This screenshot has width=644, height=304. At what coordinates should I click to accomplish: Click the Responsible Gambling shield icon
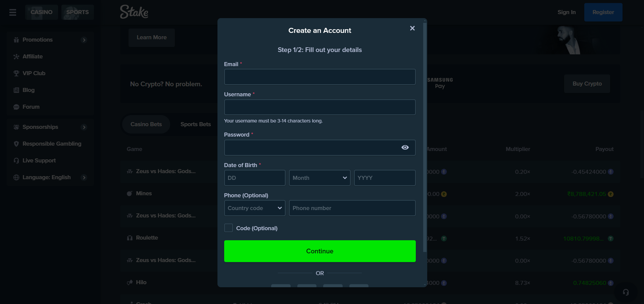(x=16, y=144)
